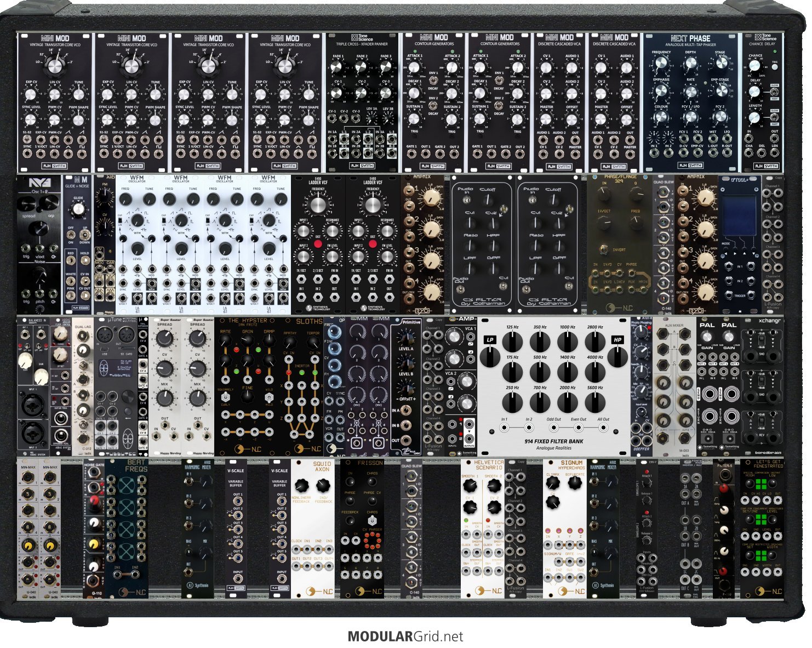Adjust the Bifurcate knob on Signum Hyperchaos
Image resolution: width=812 pixels, height=648 pixels.
(x=576, y=484)
